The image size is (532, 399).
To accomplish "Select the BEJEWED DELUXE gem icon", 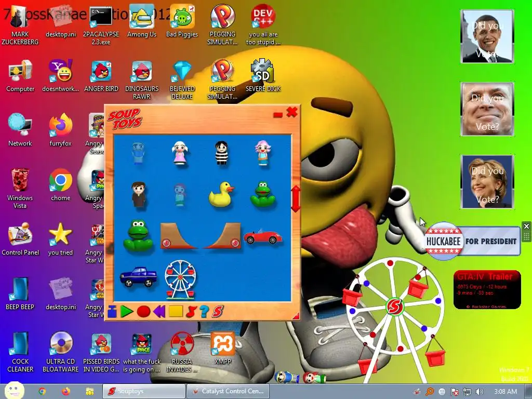I will coord(182,79).
